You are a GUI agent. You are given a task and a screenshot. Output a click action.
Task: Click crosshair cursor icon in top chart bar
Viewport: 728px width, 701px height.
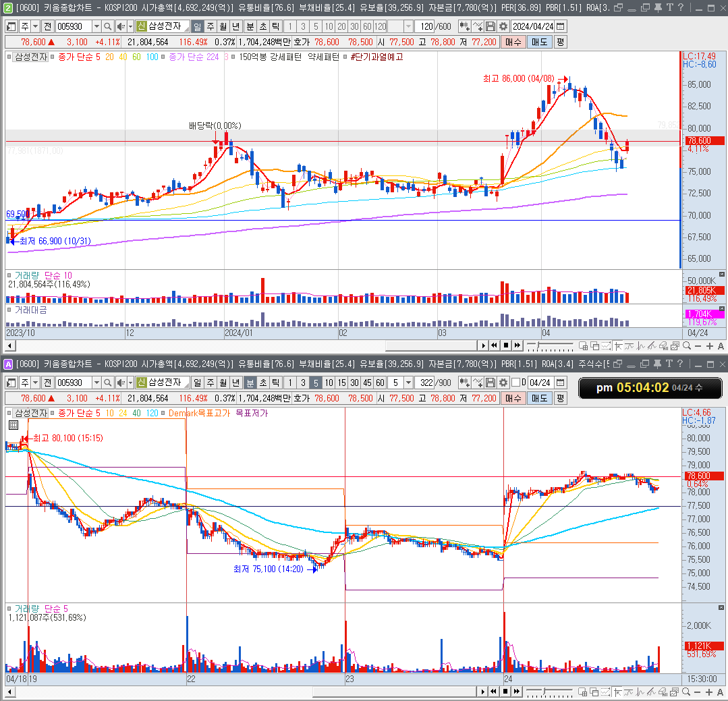(619, 346)
